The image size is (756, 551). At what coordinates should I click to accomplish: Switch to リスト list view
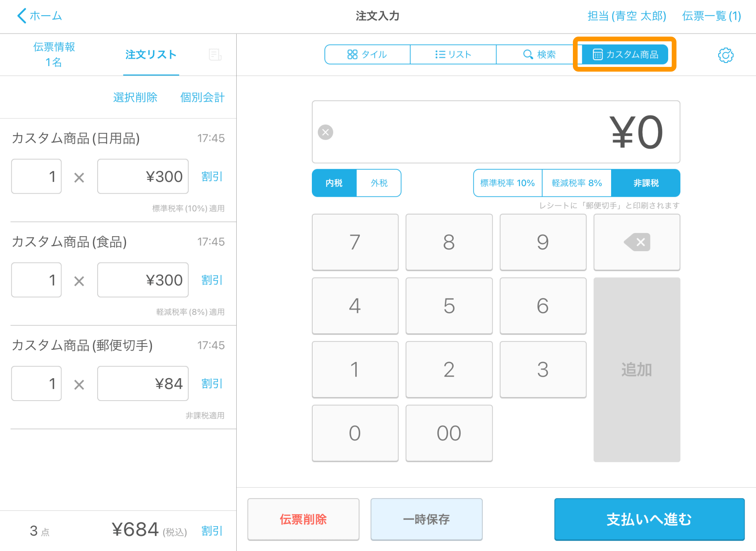click(453, 54)
